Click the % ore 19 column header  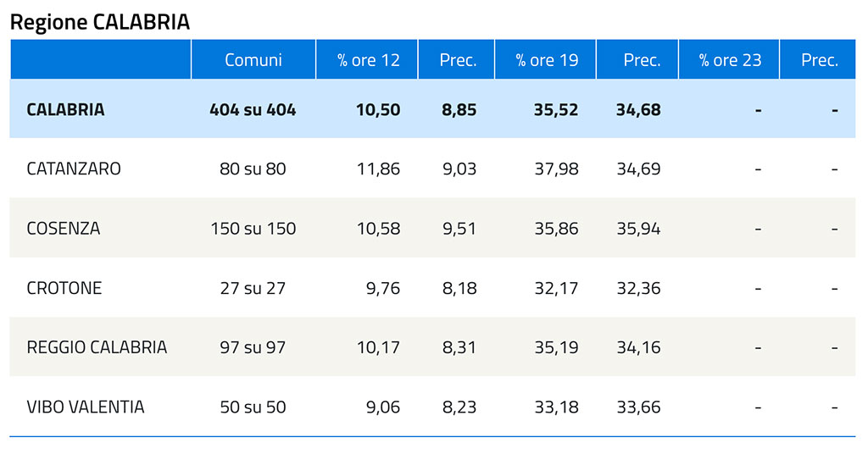tap(546, 60)
